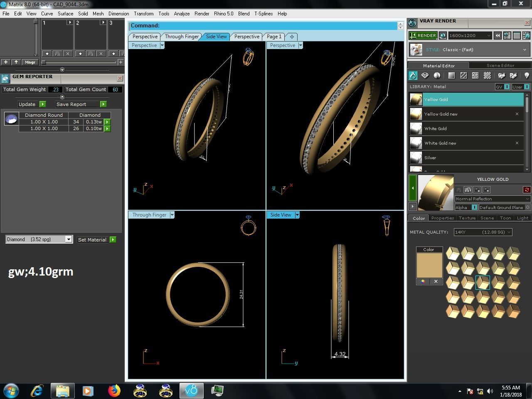Select the Gem material library icon
Screen dimensions: 532x399
point(425,75)
